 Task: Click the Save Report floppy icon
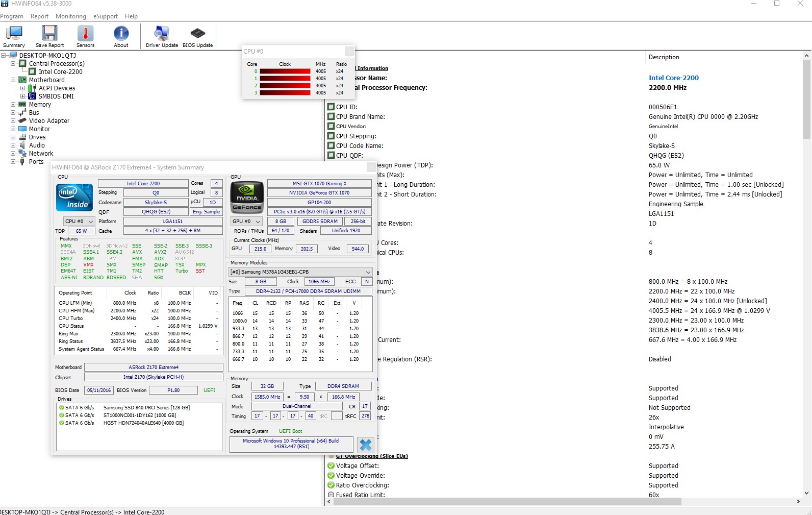coord(49,33)
